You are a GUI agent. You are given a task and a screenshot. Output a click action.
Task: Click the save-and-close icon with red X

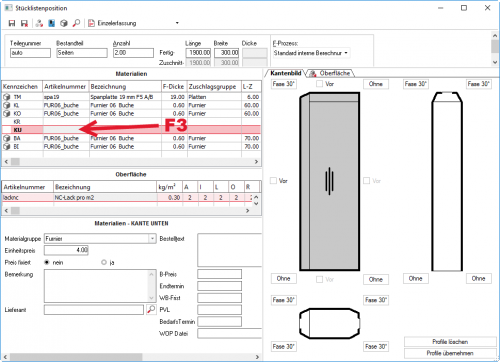[x=24, y=23]
